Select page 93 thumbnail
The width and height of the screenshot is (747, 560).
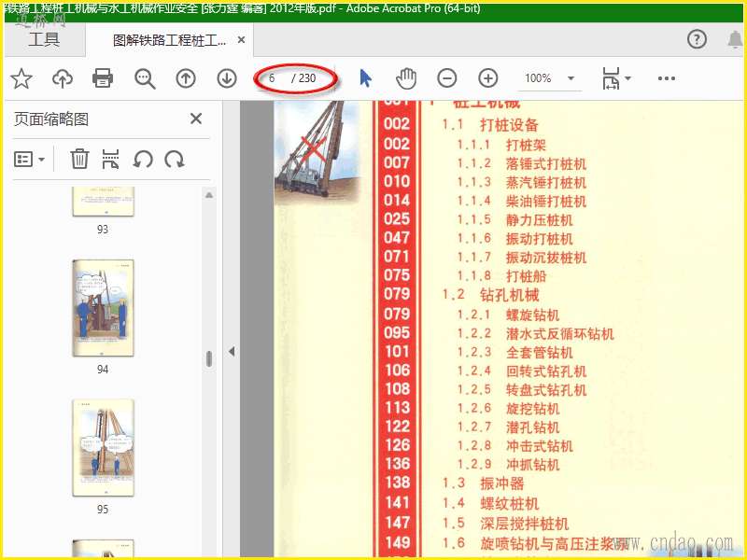click(103, 202)
